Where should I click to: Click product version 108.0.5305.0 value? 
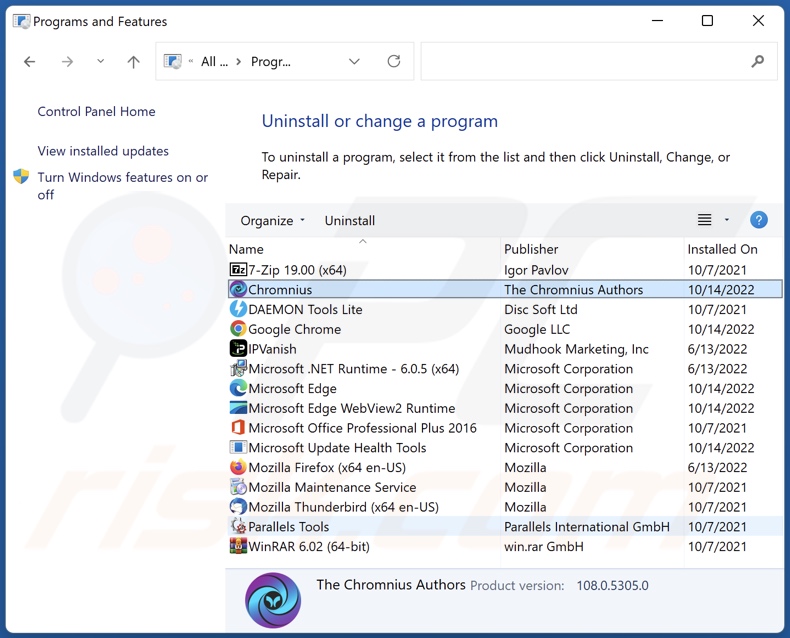[612, 586]
